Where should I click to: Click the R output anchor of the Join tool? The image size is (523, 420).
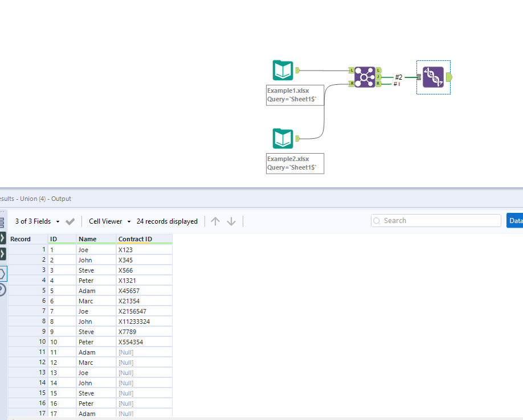378,84
